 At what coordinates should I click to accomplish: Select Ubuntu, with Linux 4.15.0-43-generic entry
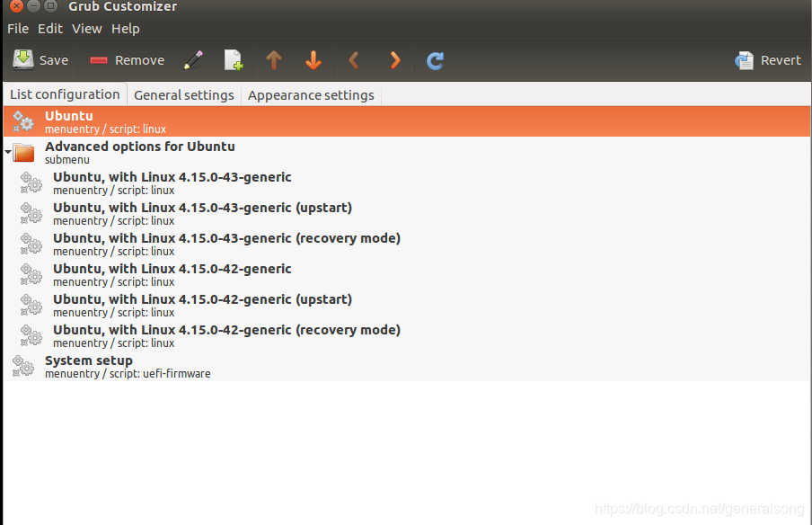tap(407, 183)
